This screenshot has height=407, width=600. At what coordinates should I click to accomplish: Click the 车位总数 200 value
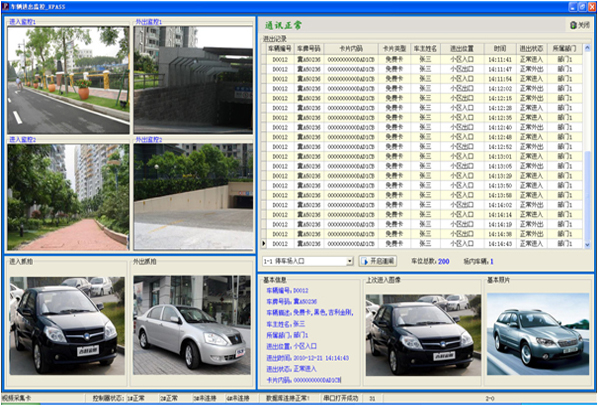coord(443,262)
